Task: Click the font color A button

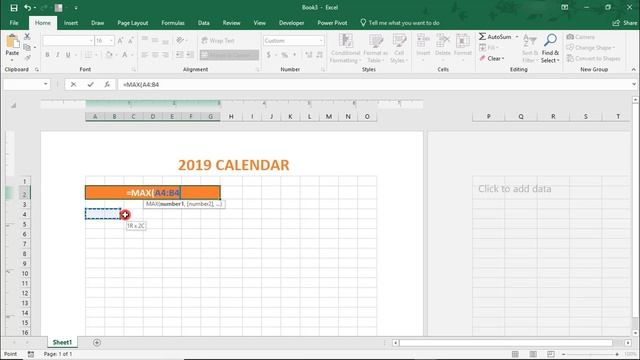Action: coord(125,55)
